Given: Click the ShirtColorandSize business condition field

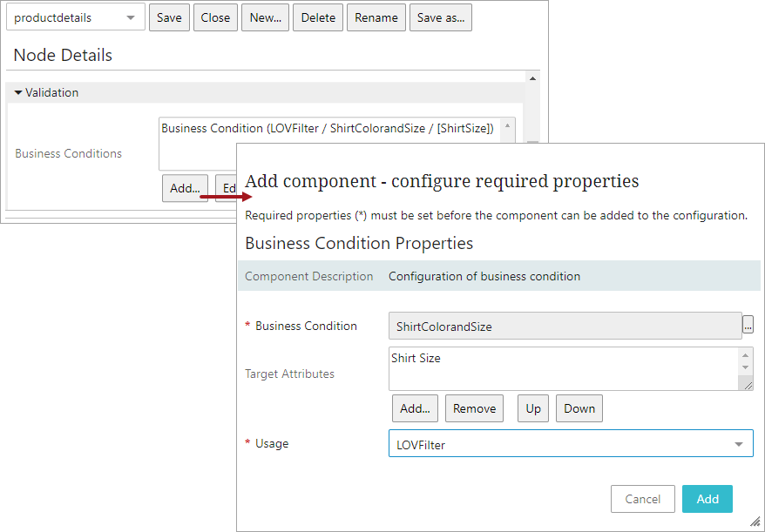Looking at the screenshot, I should (565, 327).
